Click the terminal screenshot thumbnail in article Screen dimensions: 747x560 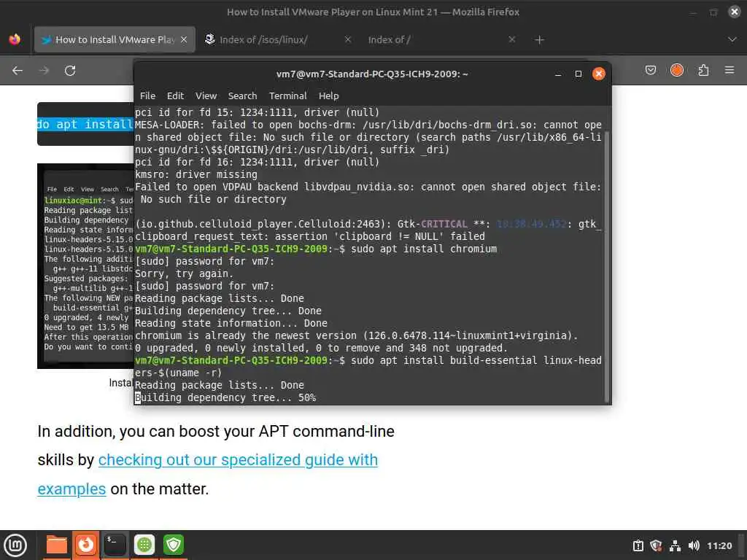click(x=86, y=266)
